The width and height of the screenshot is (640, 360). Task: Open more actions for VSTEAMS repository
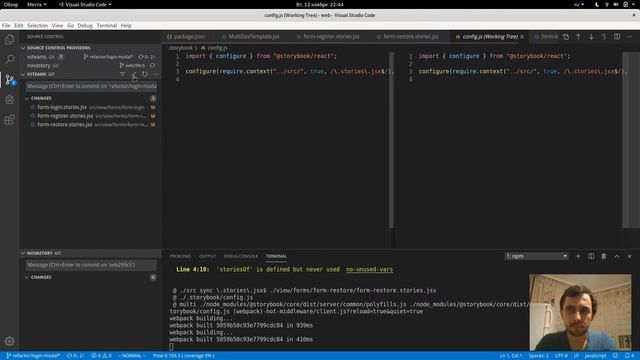(156, 74)
